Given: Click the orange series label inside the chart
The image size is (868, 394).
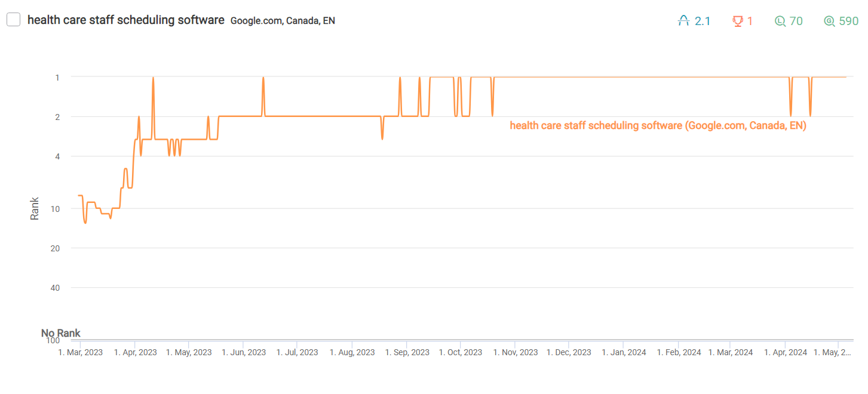Looking at the screenshot, I should pyautogui.click(x=658, y=125).
